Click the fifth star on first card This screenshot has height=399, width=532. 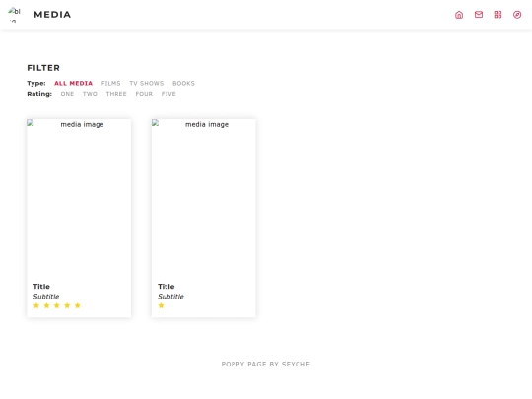(x=78, y=305)
